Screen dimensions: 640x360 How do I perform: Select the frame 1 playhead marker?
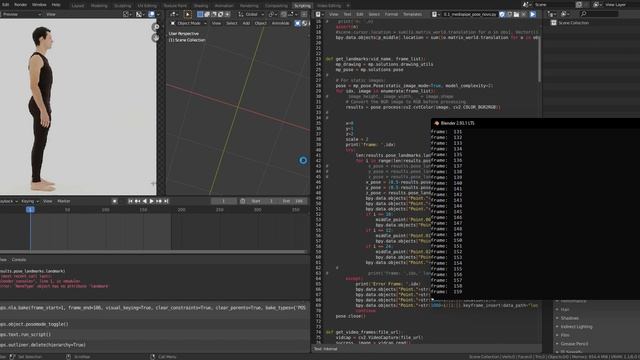pos(30,210)
